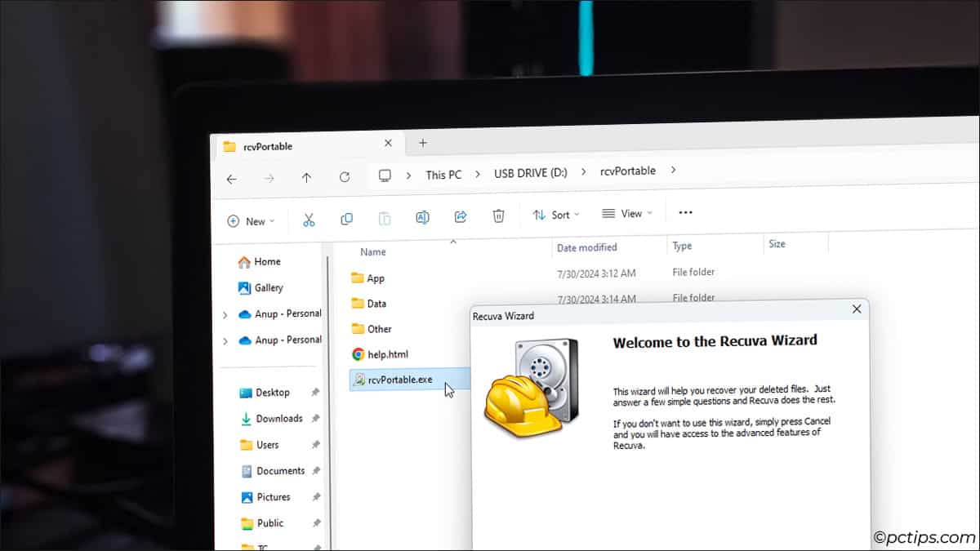Screen dimensions: 980x551
Task: Select the rcvPortable tab
Action: click(268, 147)
